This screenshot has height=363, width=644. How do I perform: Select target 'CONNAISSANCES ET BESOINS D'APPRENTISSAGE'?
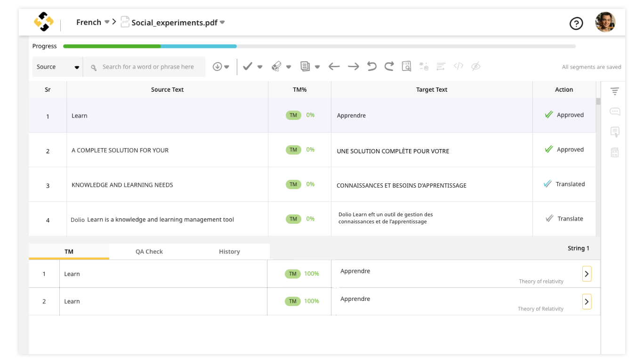tap(402, 185)
